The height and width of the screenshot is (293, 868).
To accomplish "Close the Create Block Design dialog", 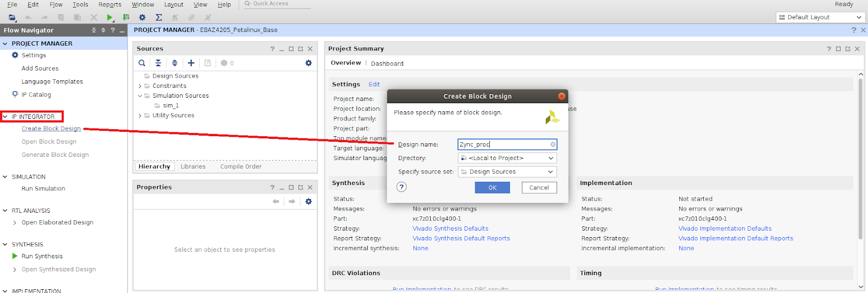I will [x=561, y=96].
